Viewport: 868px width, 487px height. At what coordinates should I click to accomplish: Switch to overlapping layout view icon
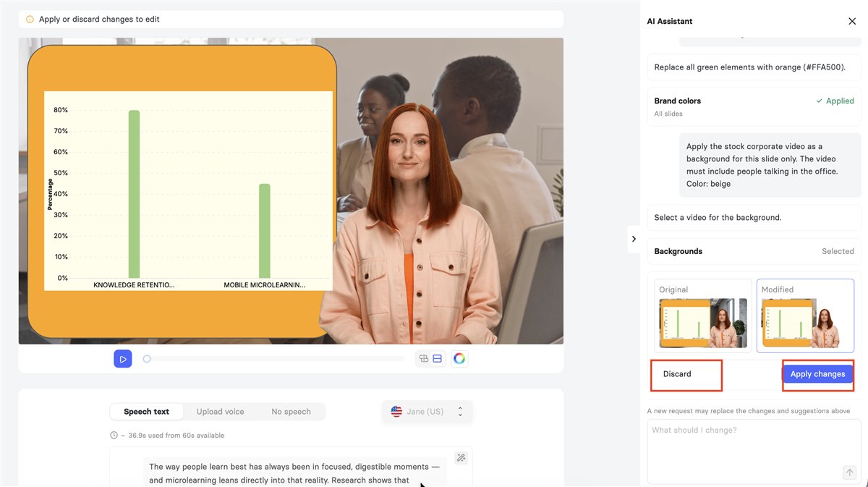pos(424,358)
